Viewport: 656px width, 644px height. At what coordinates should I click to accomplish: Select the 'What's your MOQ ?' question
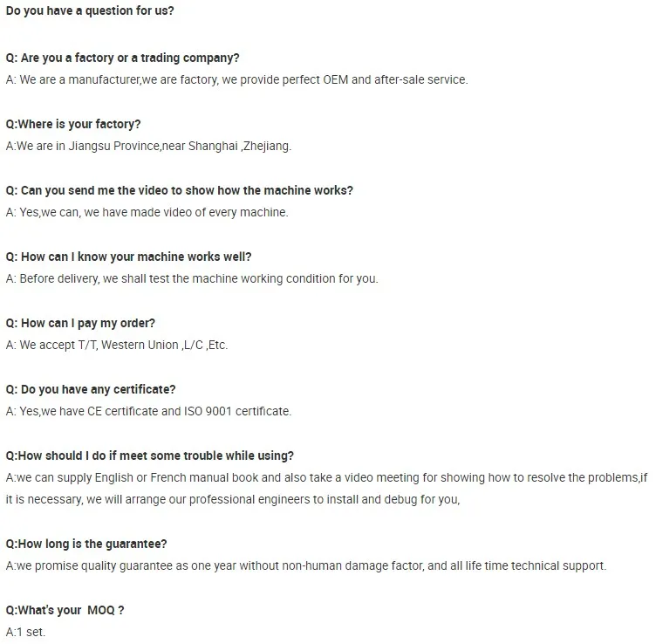[x=65, y=610]
